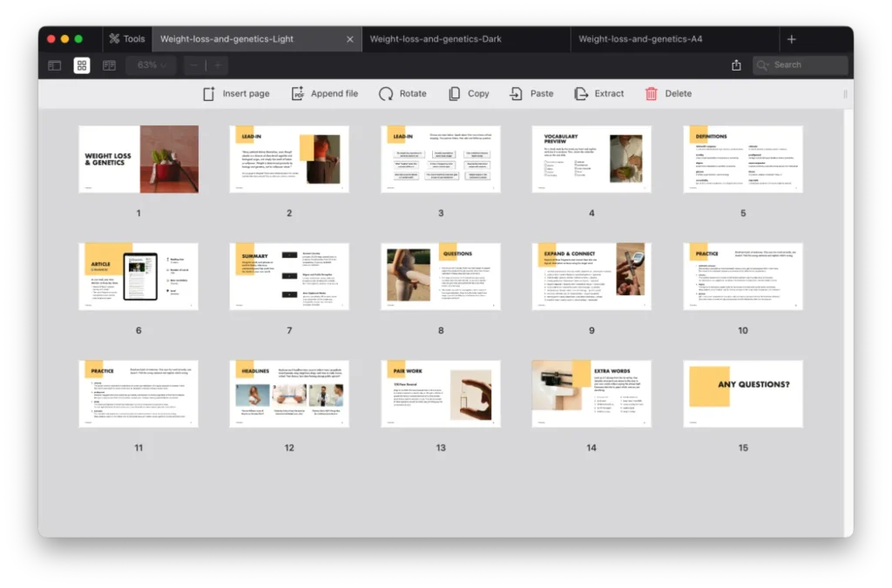
Task: Decrease zoom with the minus stepper
Action: (x=193, y=64)
